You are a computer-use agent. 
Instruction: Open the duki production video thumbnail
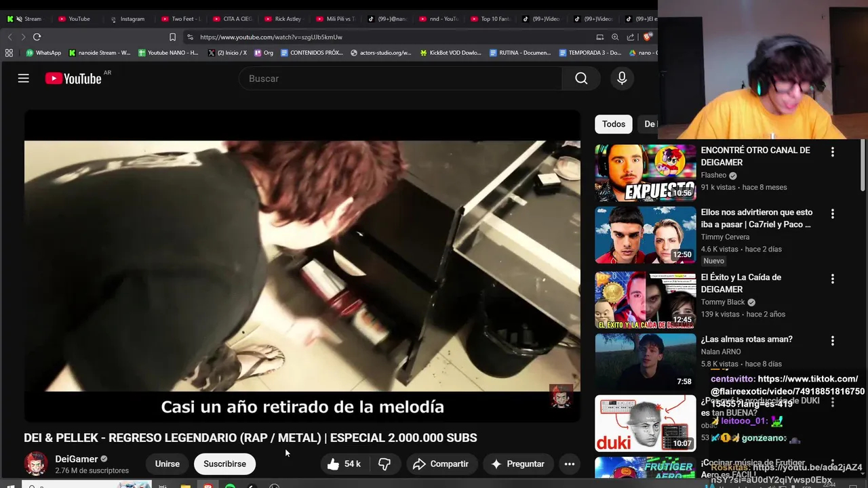(645, 424)
